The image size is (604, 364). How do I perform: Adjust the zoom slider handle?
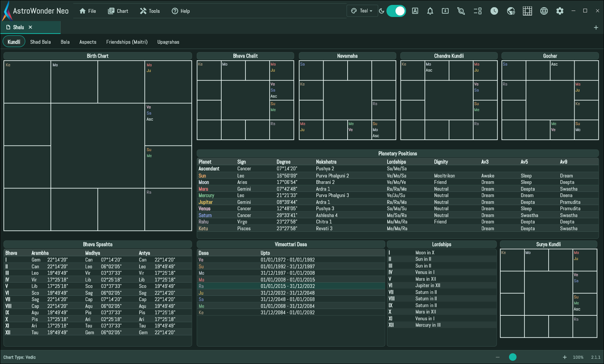pos(513,357)
